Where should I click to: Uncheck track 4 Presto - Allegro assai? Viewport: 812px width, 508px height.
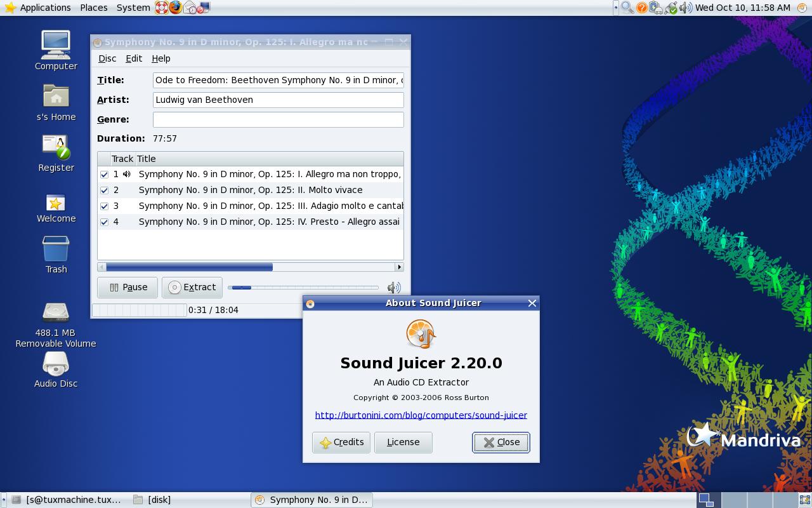pos(104,222)
